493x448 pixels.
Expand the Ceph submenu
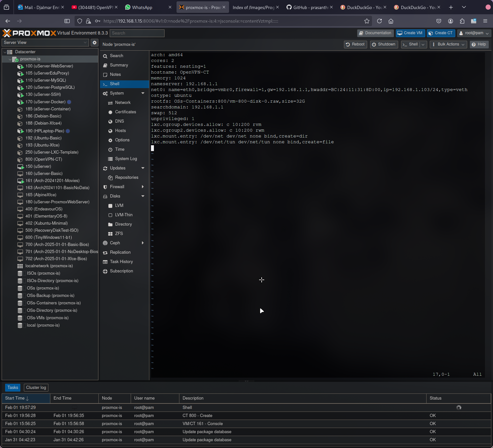(x=143, y=243)
